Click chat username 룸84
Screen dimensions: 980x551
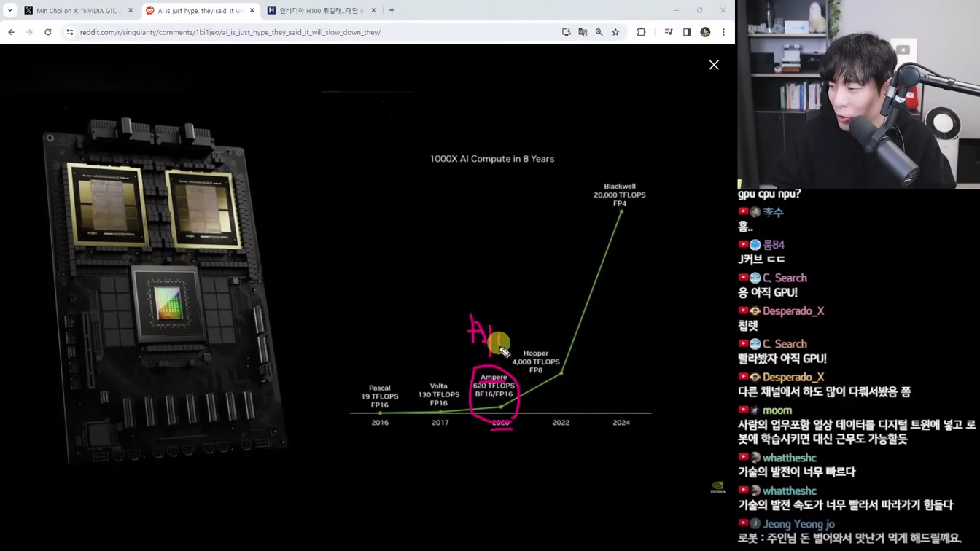click(774, 245)
